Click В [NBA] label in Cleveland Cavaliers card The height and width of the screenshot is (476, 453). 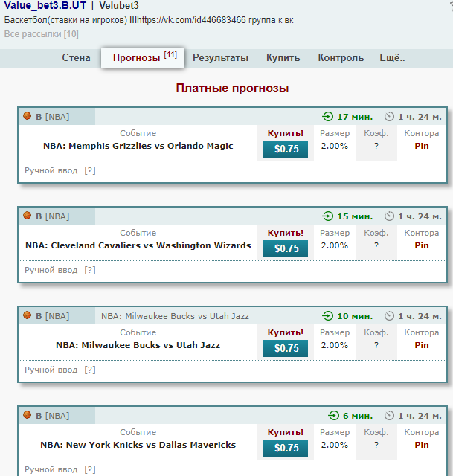pos(53,216)
